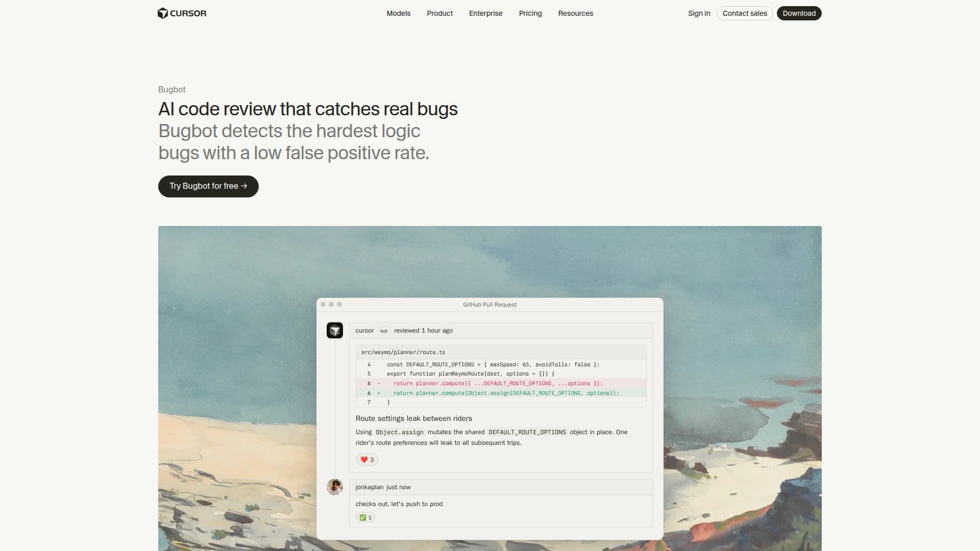Open the Product menu
Image resolution: width=980 pixels, height=551 pixels.
[439, 13]
